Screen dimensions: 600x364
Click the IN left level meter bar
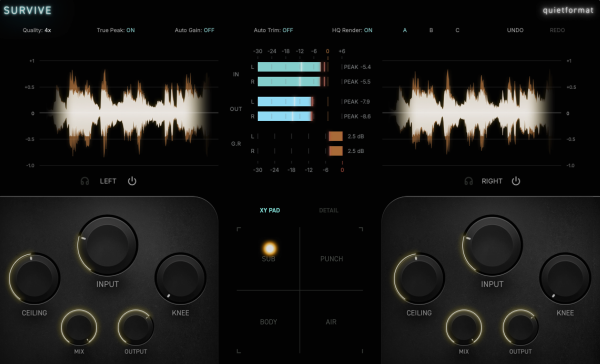(293, 67)
